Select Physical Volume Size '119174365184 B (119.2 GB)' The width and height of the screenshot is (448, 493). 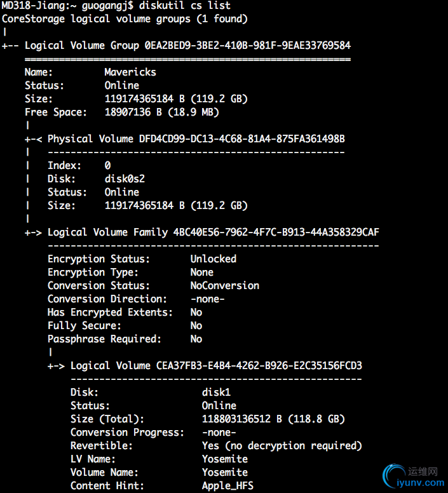click(176, 206)
